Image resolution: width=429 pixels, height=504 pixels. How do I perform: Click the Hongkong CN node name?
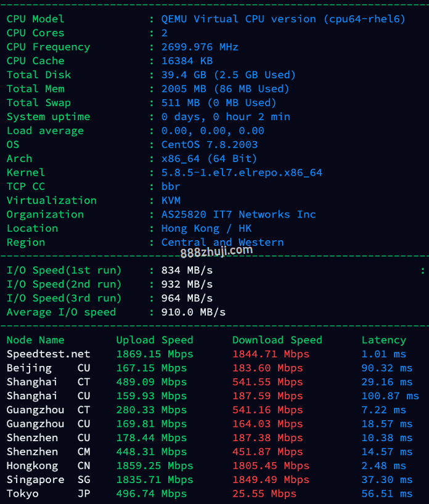[48, 466]
